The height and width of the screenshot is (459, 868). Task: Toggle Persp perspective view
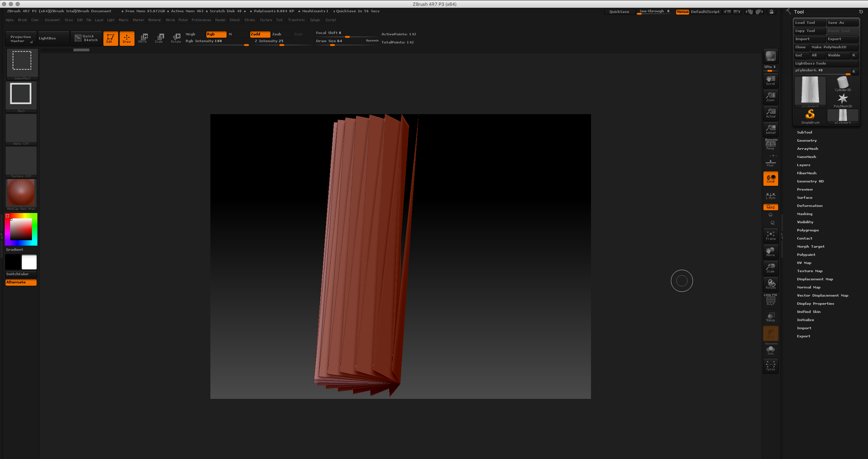click(x=770, y=144)
